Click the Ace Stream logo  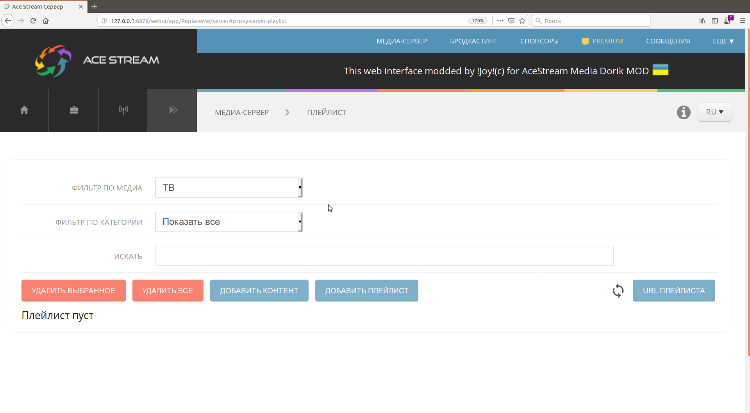[x=97, y=60]
